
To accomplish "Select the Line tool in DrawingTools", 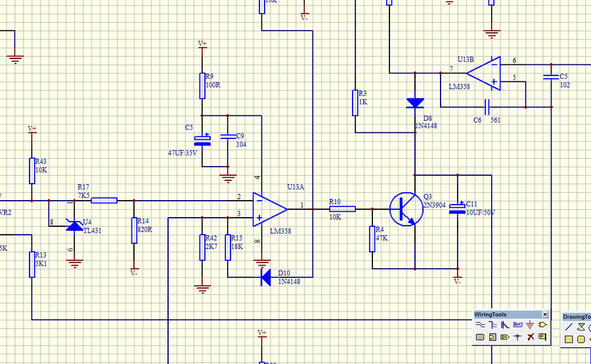I will pyautogui.click(x=569, y=327).
